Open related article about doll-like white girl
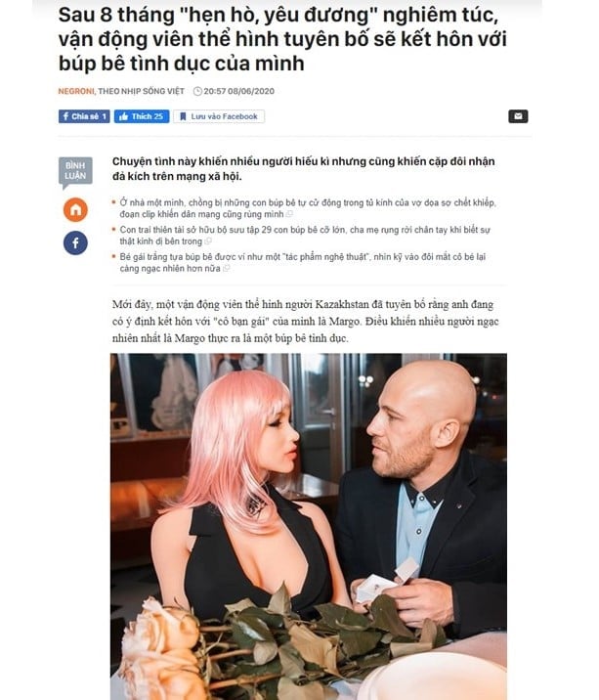Image resolution: width=599 pixels, height=700 pixels. [x=302, y=262]
